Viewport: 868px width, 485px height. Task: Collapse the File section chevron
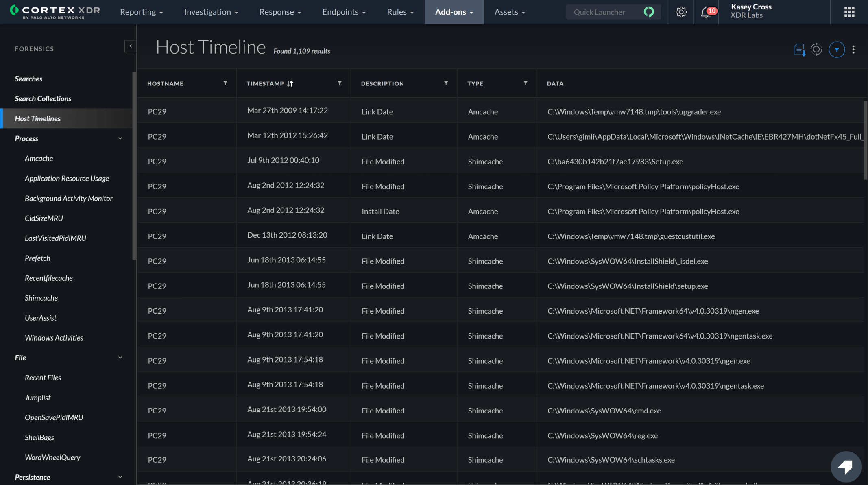point(120,358)
